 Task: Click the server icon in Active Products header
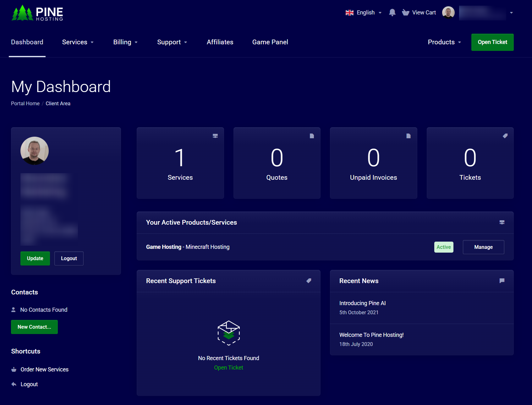[502, 222]
